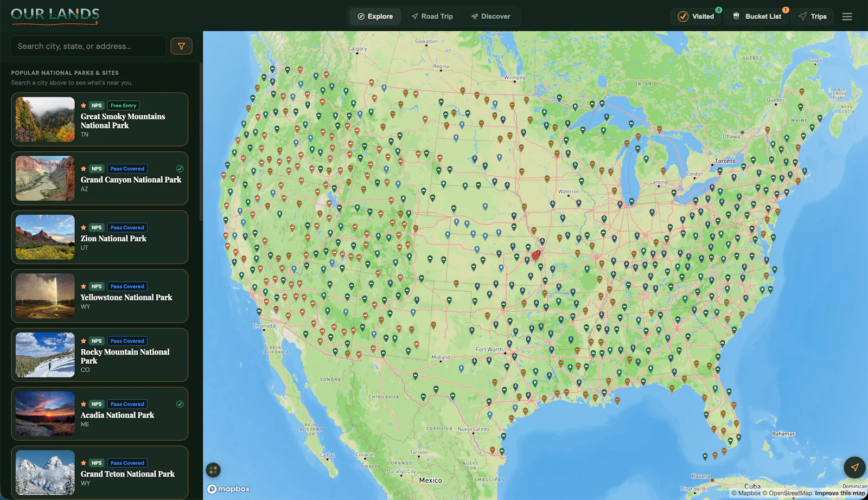Click the NPS badge on Grand Canyon card
The image size is (868, 500).
(97, 169)
